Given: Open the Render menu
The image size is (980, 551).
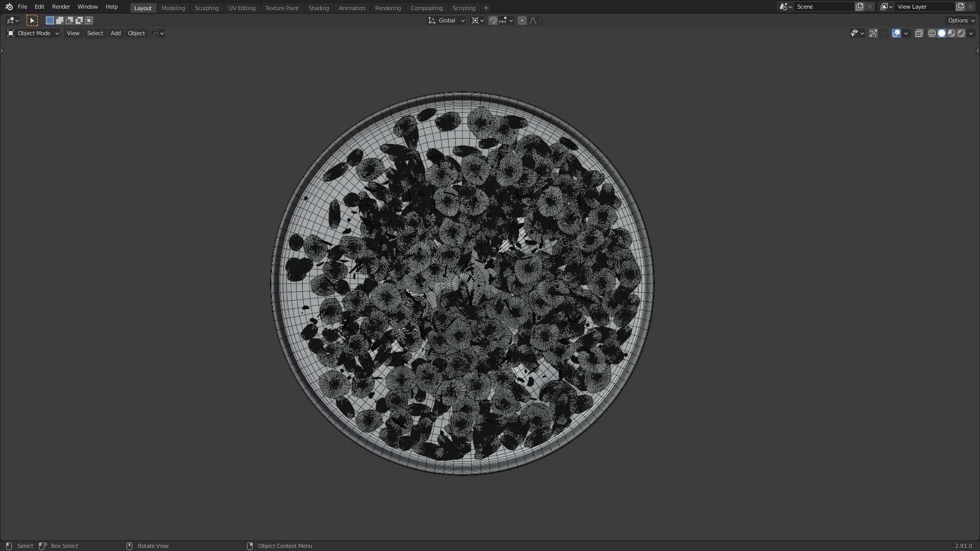Looking at the screenshot, I should (x=61, y=7).
